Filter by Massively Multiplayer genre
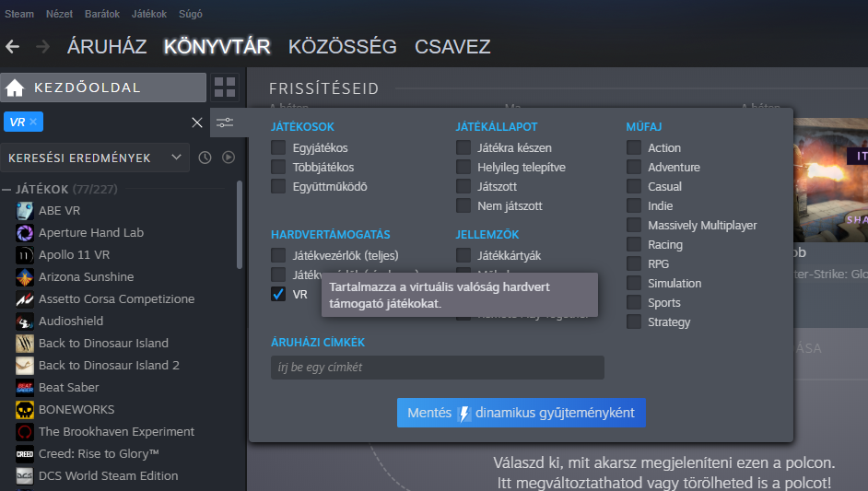The height and width of the screenshot is (491, 868). click(x=634, y=226)
